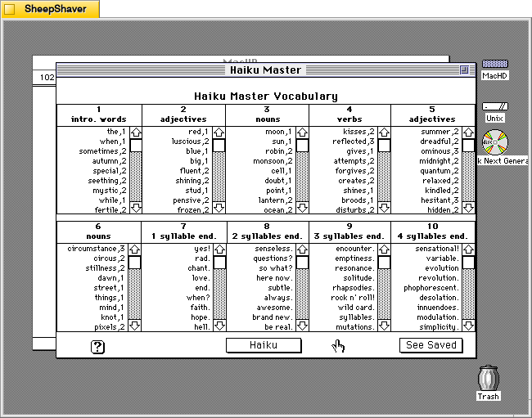Click down arrow of column 5 adjectives
This screenshot has width=532, height=418.
468,208
